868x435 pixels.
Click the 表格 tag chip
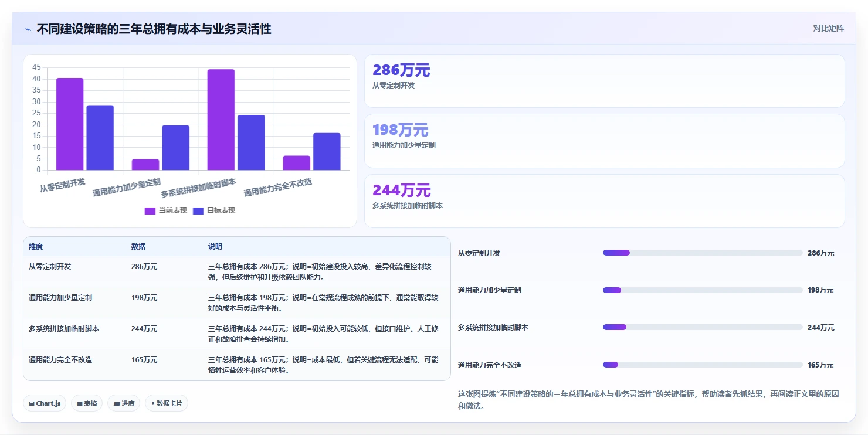point(87,403)
